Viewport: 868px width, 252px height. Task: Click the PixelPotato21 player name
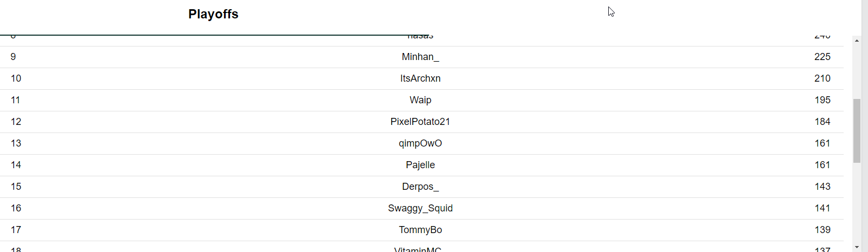(x=420, y=122)
